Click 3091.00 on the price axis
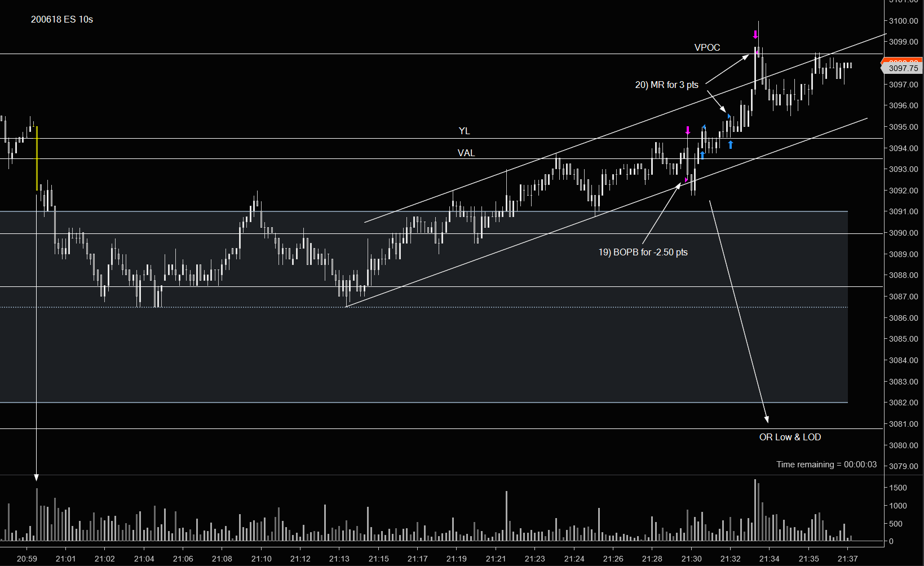 click(x=904, y=211)
